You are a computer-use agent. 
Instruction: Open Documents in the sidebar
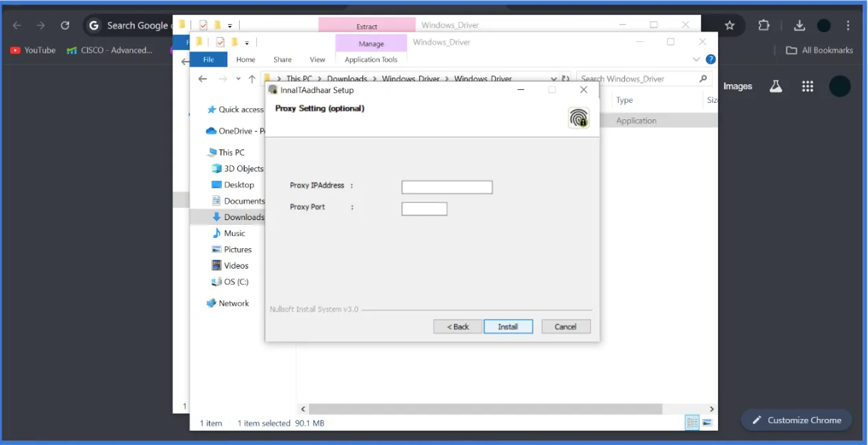pyautogui.click(x=238, y=201)
